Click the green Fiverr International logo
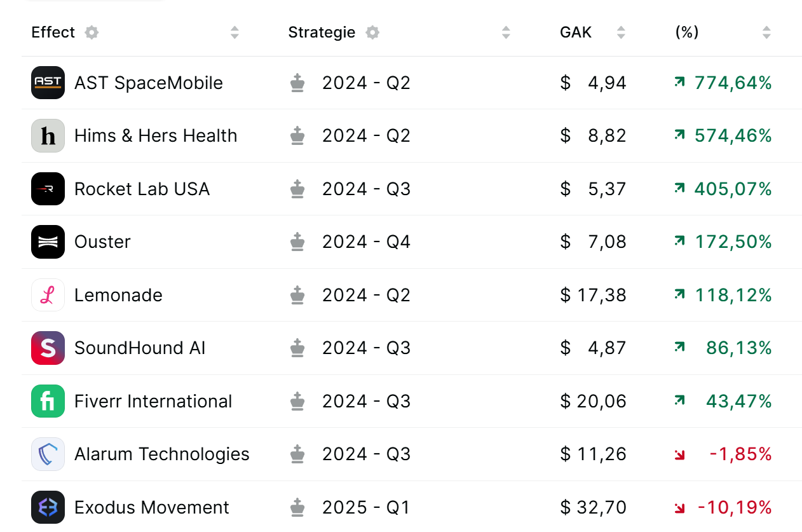The width and height of the screenshot is (802, 532). pyautogui.click(x=48, y=401)
